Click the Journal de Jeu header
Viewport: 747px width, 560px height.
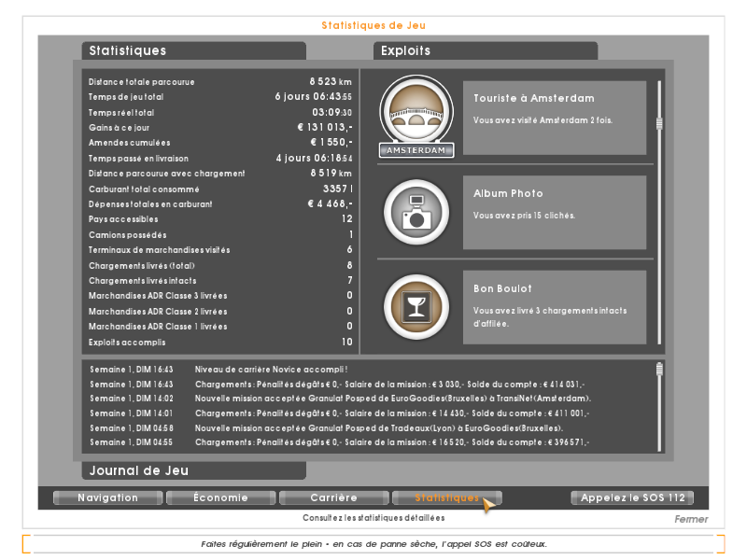click(194, 470)
